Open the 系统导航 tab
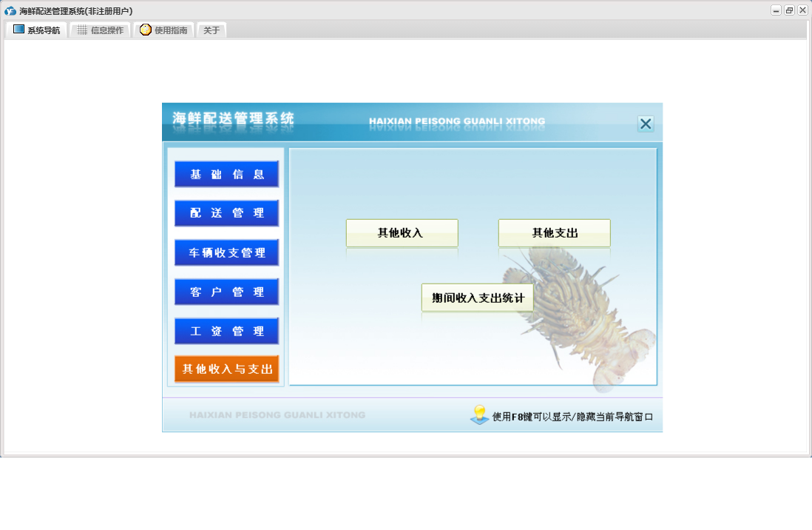Screen dimensions: 812x530 coord(36,30)
